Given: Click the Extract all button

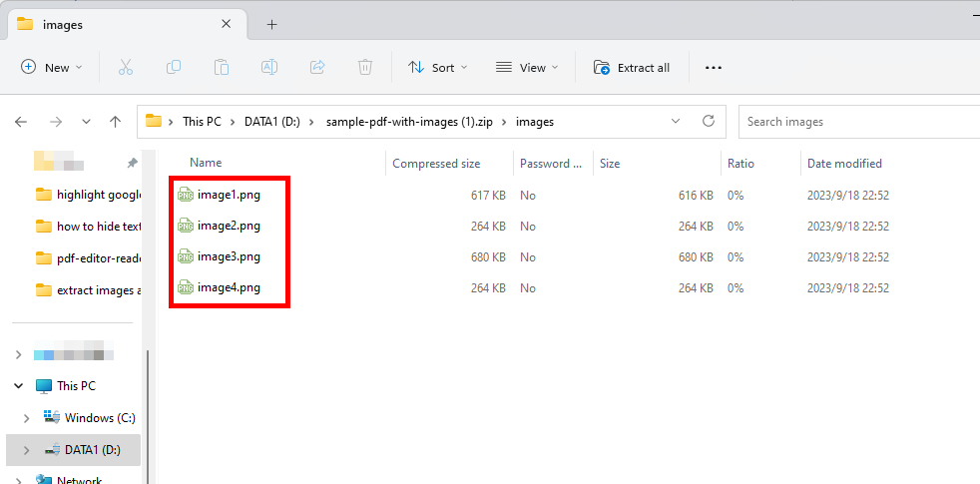Looking at the screenshot, I should [632, 67].
